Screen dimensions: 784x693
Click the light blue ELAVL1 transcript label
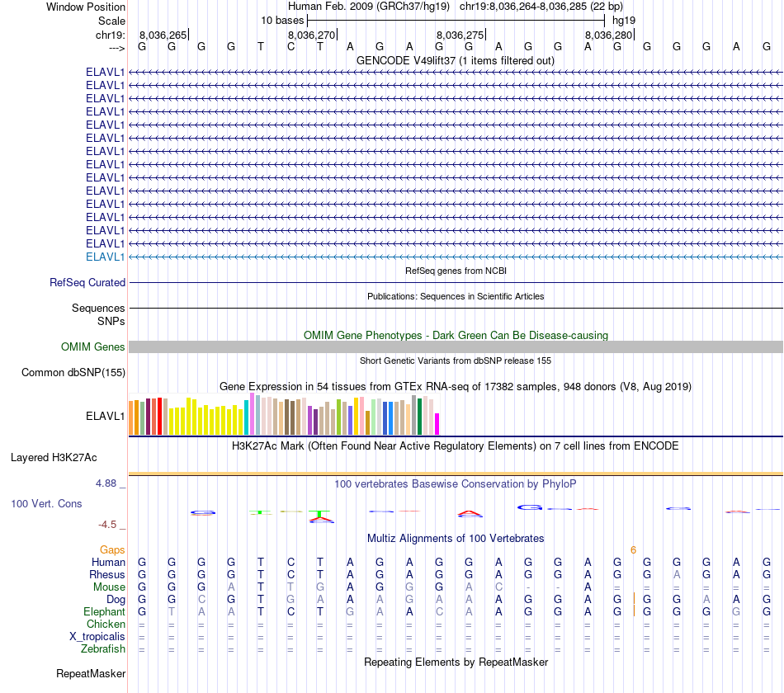[x=105, y=257]
